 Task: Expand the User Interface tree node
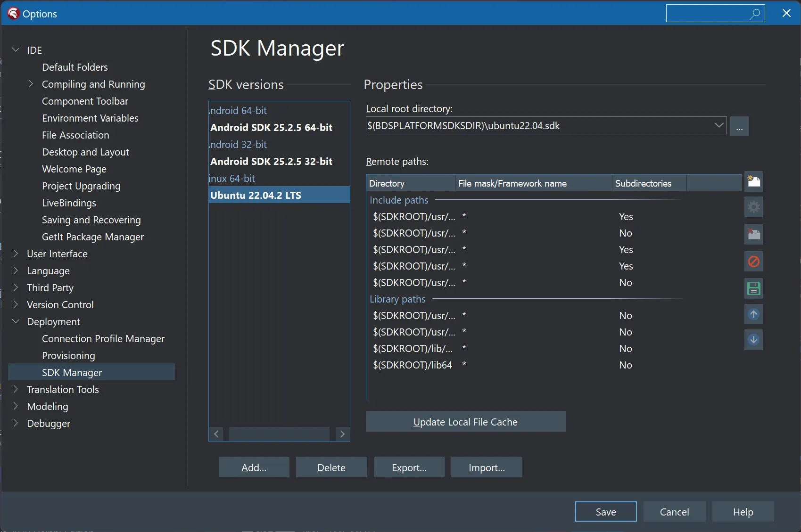16,254
